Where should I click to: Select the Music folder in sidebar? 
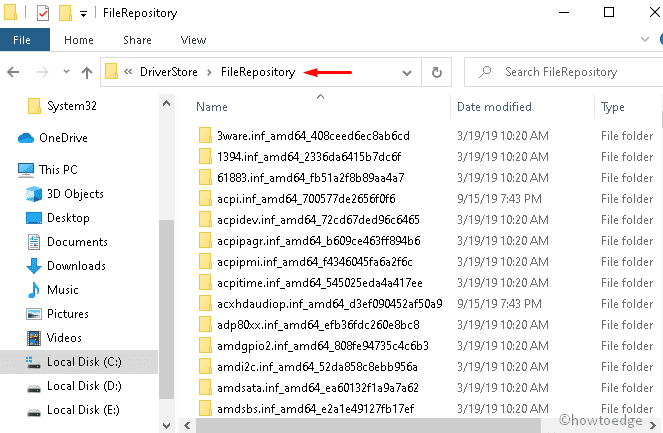pyautogui.click(x=62, y=290)
